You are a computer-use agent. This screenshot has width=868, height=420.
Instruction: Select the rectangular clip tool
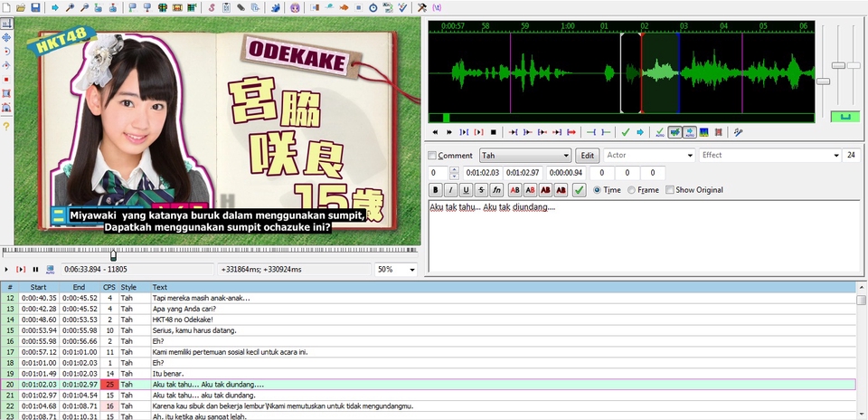coord(6,93)
